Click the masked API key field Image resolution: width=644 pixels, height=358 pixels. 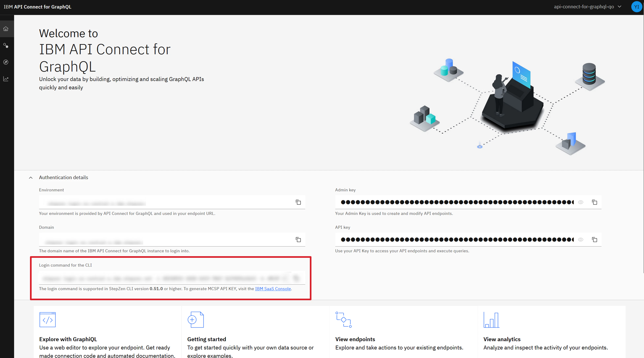(x=468, y=240)
